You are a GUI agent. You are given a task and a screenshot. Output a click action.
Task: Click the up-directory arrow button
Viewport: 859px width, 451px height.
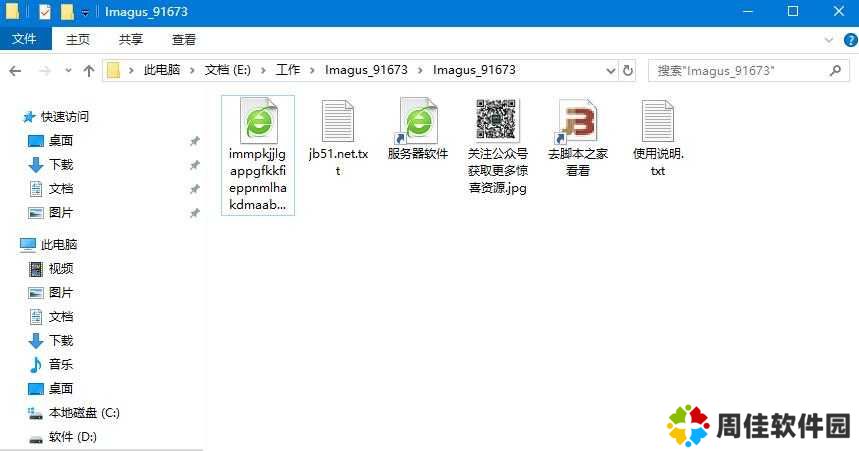tap(89, 71)
